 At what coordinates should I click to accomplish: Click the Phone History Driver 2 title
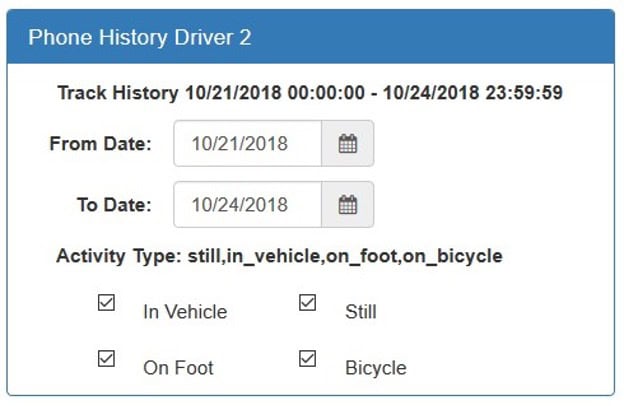tap(140, 37)
